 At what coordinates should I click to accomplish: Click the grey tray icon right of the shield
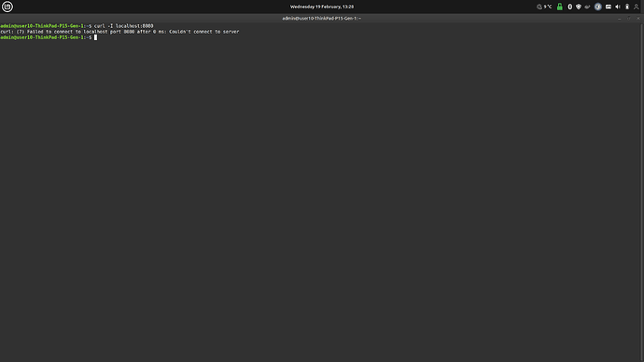[587, 7]
